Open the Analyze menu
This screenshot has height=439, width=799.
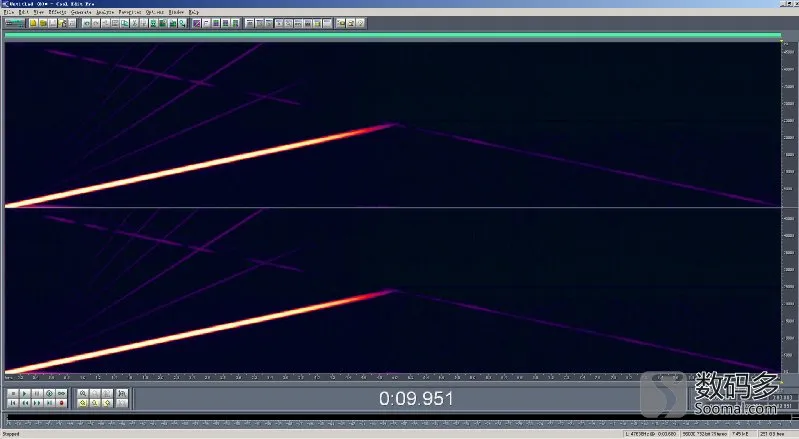tap(105, 11)
